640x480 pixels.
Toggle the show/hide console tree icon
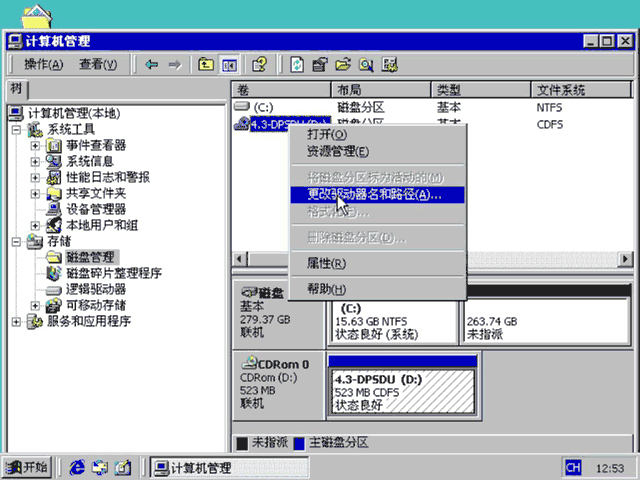coord(229,65)
